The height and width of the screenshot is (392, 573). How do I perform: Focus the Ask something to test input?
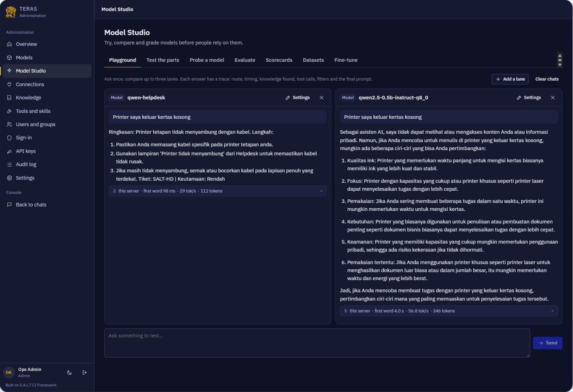tap(317, 343)
